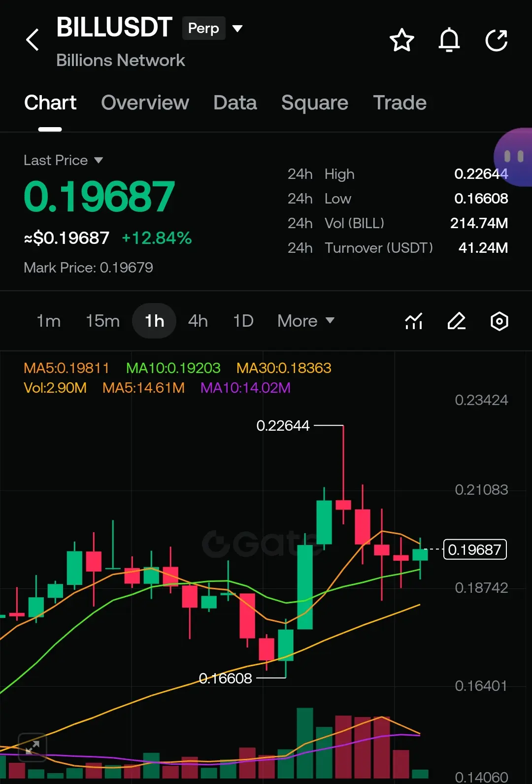Tap the 24h Vol (BILL) value 214.74M

[479, 223]
